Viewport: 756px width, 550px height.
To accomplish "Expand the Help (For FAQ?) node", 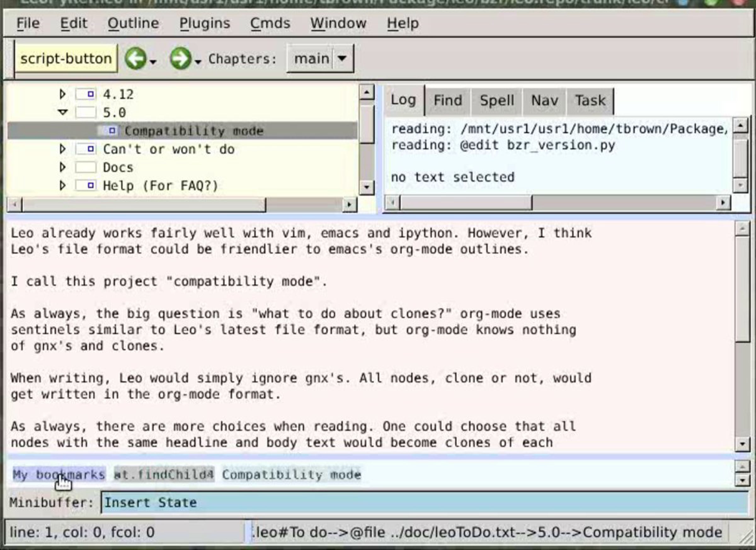I will [x=62, y=185].
